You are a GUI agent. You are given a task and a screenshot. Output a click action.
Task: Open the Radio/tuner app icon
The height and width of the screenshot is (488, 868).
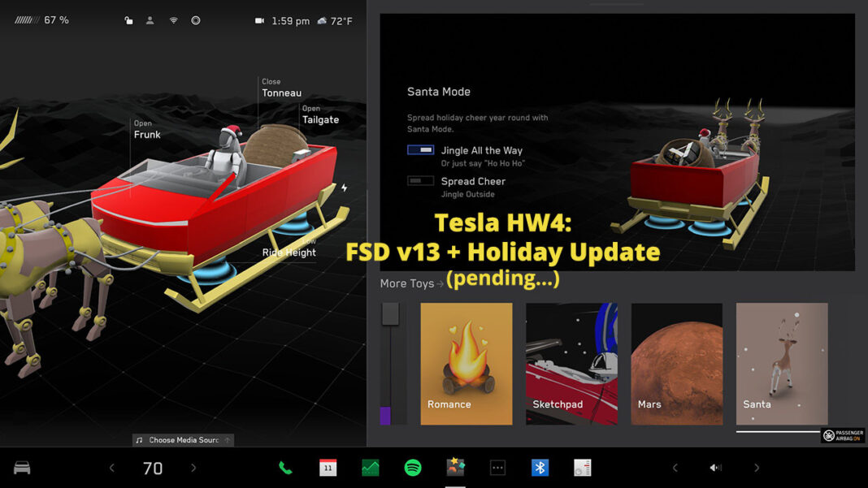tap(581, 467)
